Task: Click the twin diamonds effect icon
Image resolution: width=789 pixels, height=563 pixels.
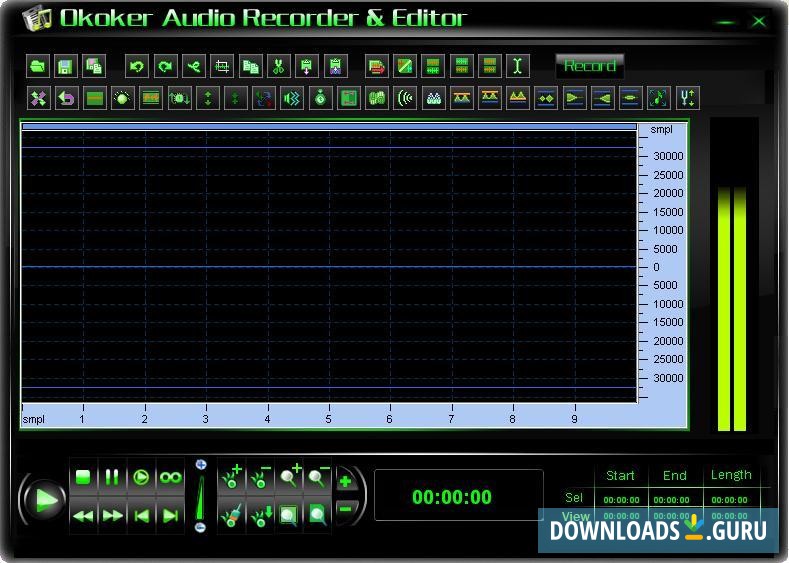Action: (x=546, y=98)
